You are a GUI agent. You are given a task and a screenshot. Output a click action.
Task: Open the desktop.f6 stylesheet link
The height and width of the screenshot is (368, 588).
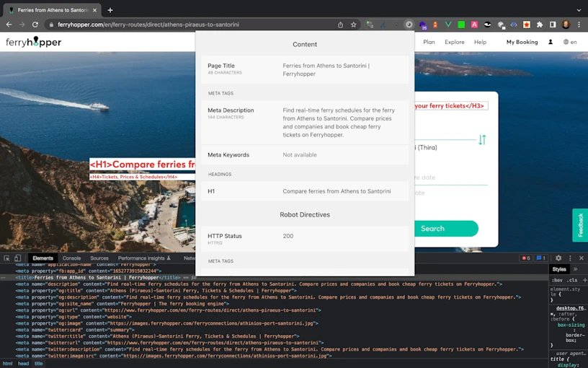[570, 308]
